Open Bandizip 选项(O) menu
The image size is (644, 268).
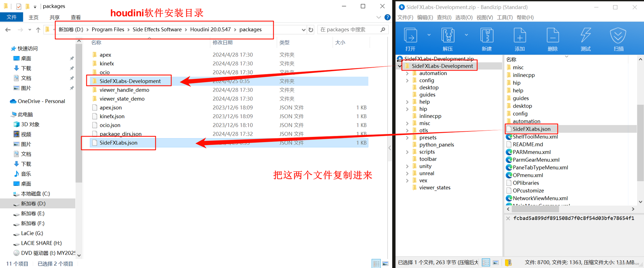(464, 17)
